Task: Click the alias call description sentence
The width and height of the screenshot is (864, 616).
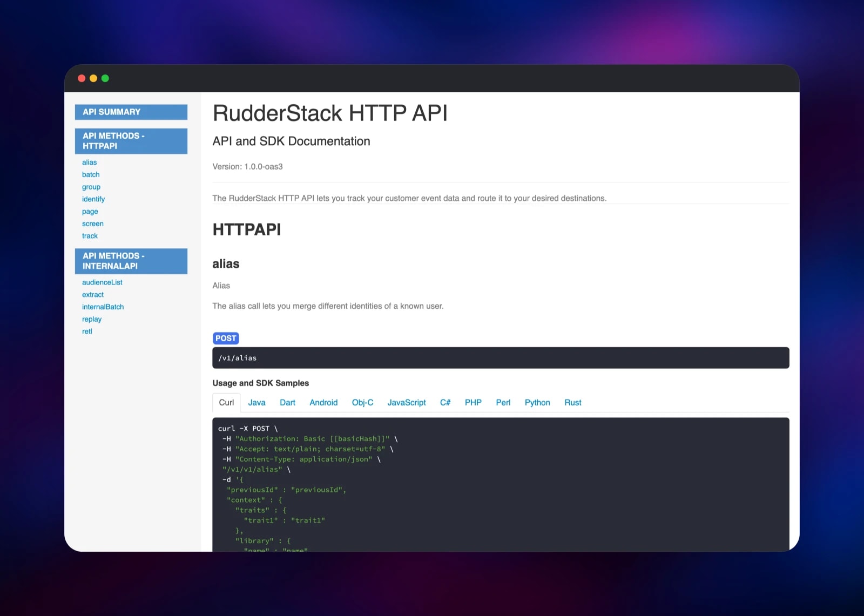Action: [328, 306]
